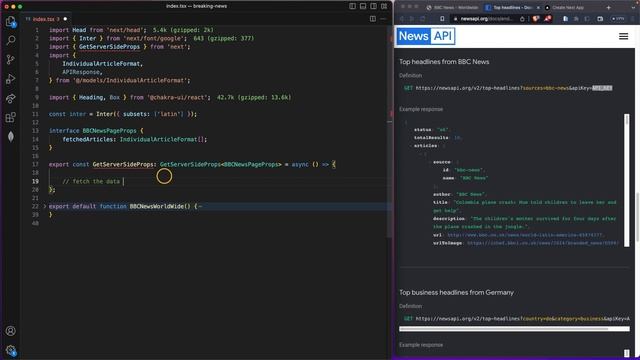Click 'BBCNewsPageProps' in the interface declaration
640x360 pixels.
pos(109,131)
